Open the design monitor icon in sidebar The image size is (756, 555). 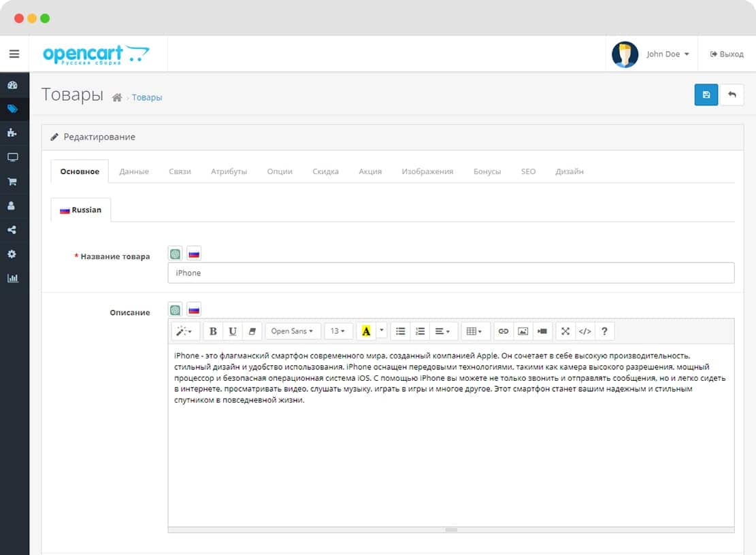pos(12,157)
